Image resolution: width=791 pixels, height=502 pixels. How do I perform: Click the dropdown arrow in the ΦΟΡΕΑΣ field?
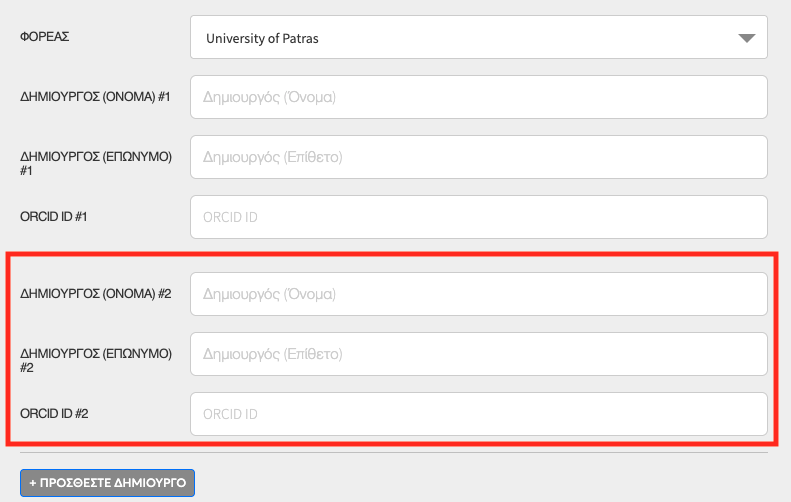pos(745,39)
